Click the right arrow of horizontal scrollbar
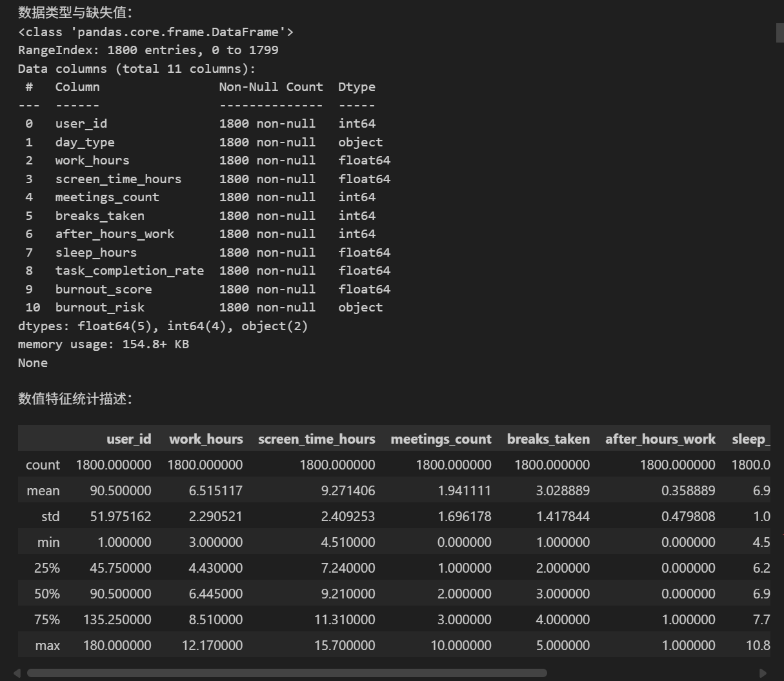 (763, 673)
